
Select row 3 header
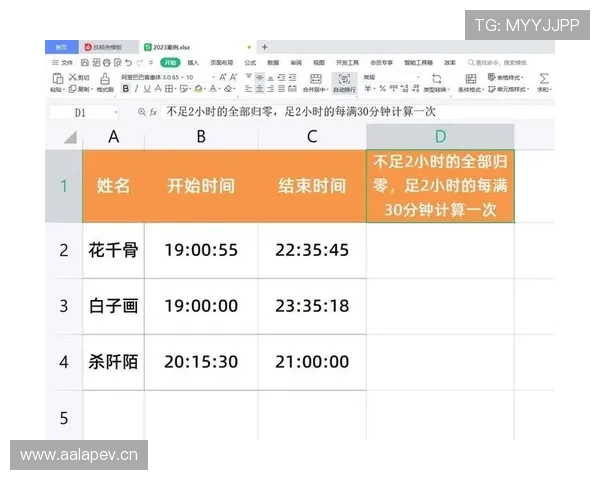(x=64, y=306)
